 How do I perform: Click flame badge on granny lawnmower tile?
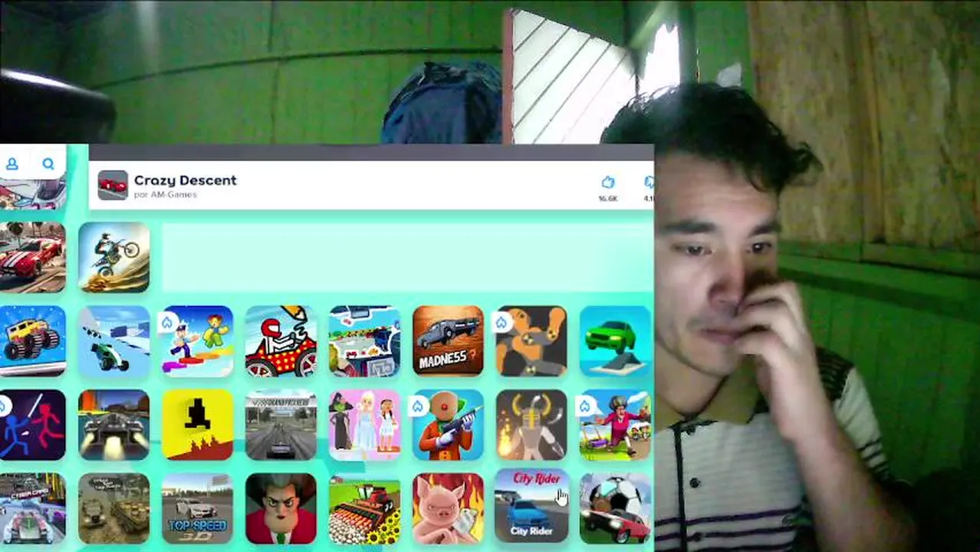(586, 406)
